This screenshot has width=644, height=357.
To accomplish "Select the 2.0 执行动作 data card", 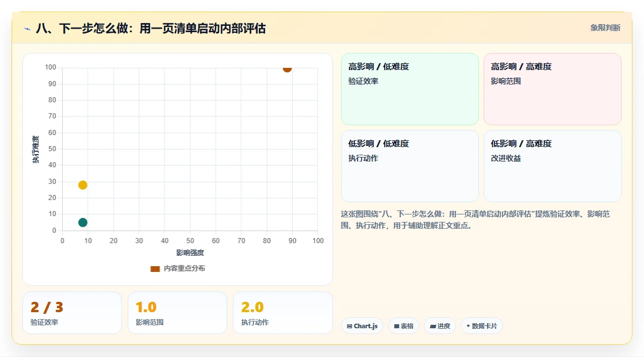I will 282,313.
